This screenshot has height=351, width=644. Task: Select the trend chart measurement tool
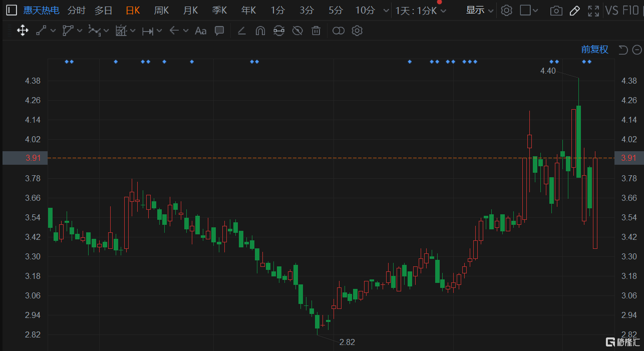(x=121, y=31)
